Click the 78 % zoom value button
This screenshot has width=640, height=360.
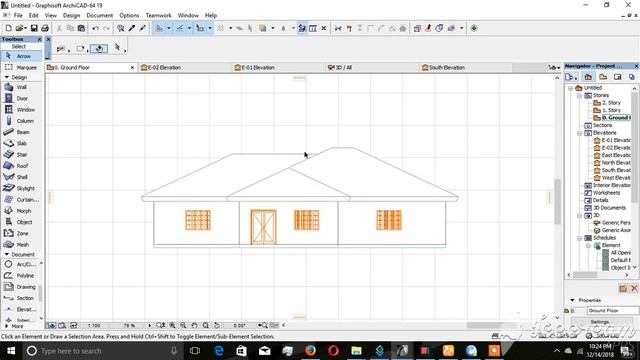pos(129,325)
